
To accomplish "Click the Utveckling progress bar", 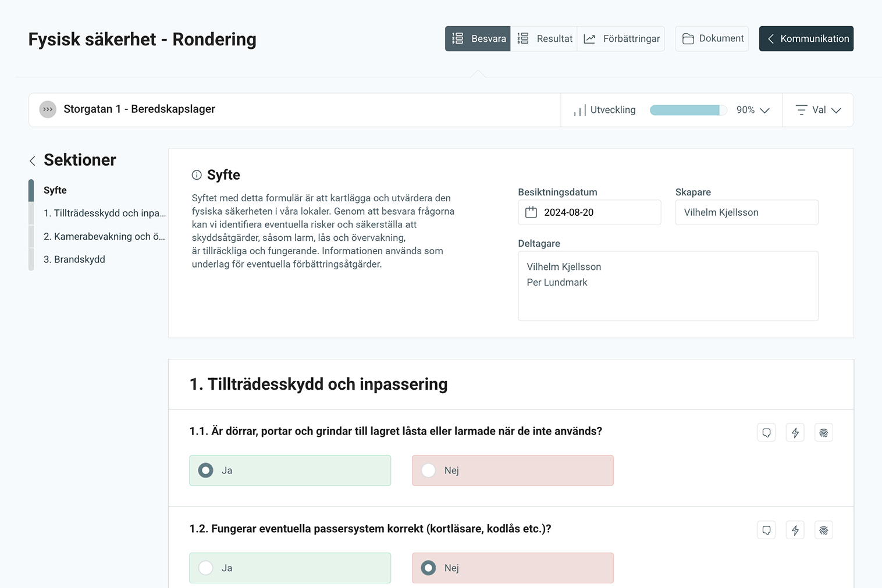I will tap(688, 110).
